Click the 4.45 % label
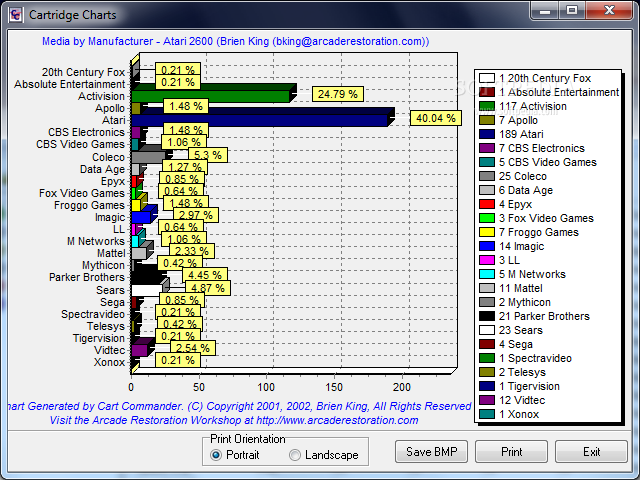The height and width of the screenshot is (480, 640). (x=205, y=275)
